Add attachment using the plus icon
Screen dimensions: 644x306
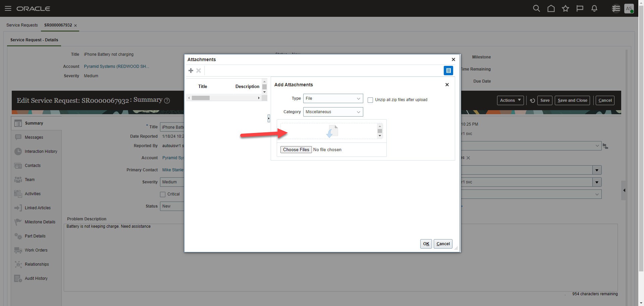(x=191, y=71)
